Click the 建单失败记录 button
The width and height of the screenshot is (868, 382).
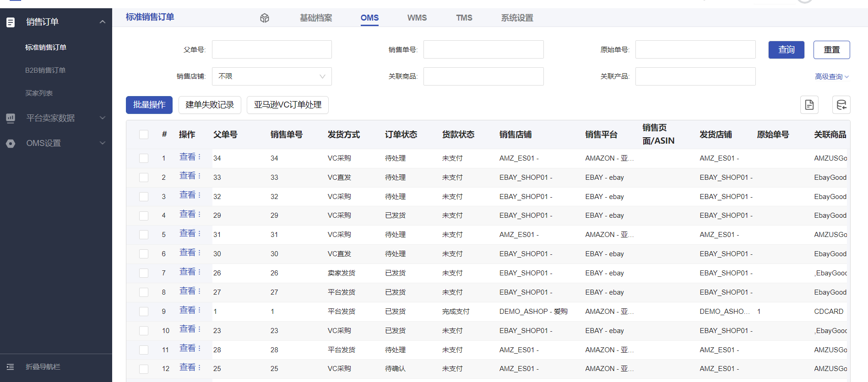(210, 105)
